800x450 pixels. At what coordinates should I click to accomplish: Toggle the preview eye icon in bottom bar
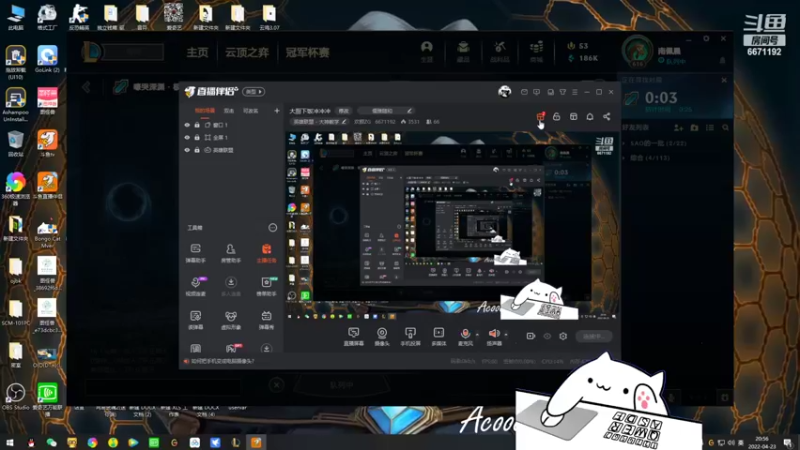(547, 336)
